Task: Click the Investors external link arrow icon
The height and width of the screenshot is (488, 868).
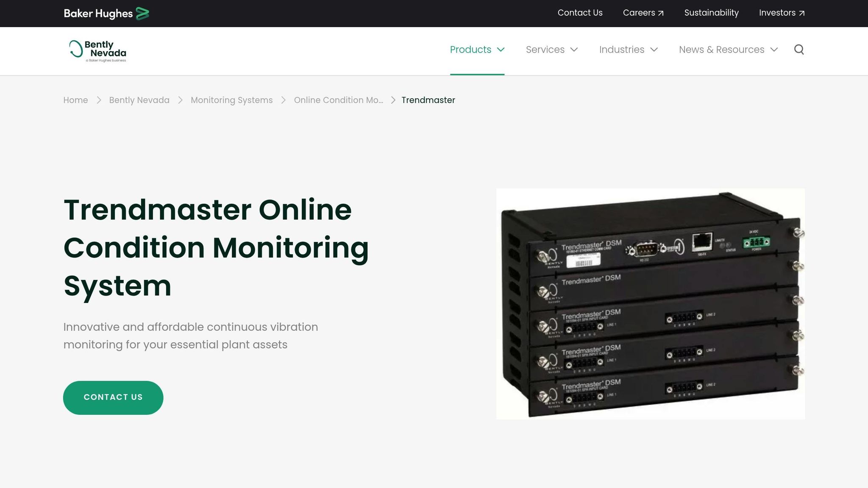Action: [x=801, y=13]
